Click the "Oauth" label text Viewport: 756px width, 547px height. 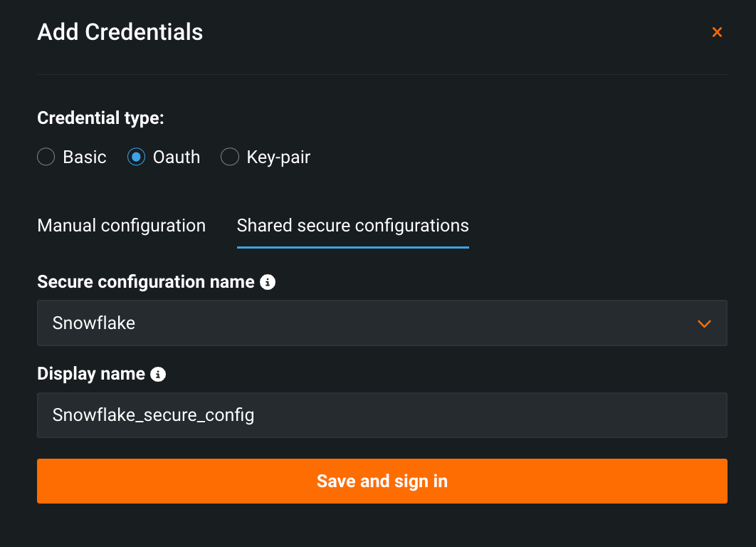coord(177,157)
